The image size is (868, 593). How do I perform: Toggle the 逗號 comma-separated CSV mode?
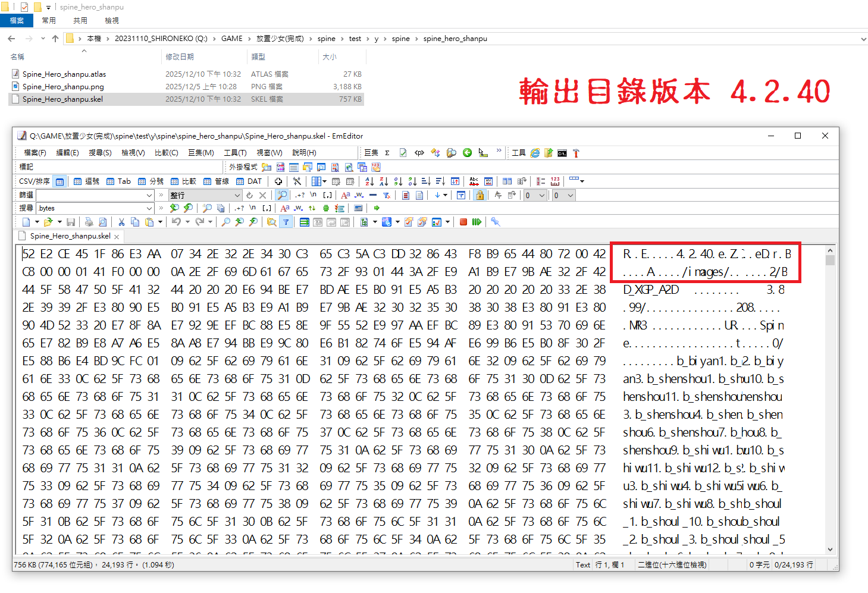(86, 181)
